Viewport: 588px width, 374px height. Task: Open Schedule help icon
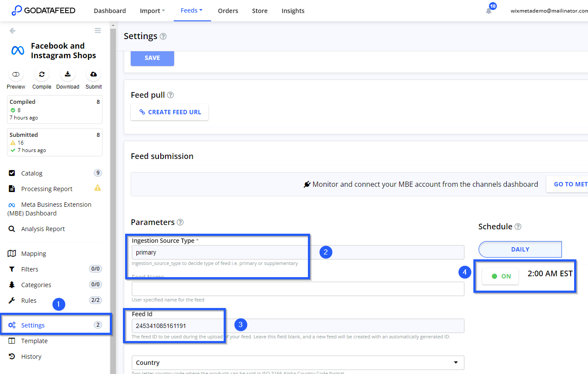518,227
